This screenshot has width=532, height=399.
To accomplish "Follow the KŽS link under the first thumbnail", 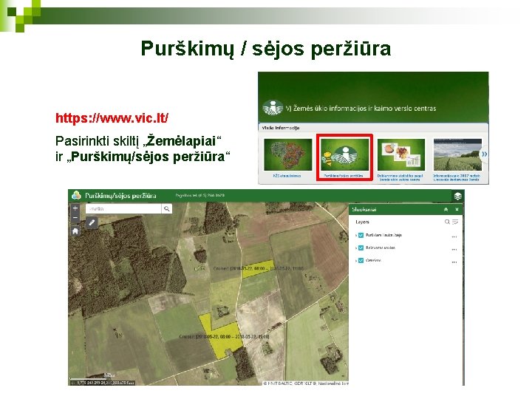I will [x=287, y=176].
